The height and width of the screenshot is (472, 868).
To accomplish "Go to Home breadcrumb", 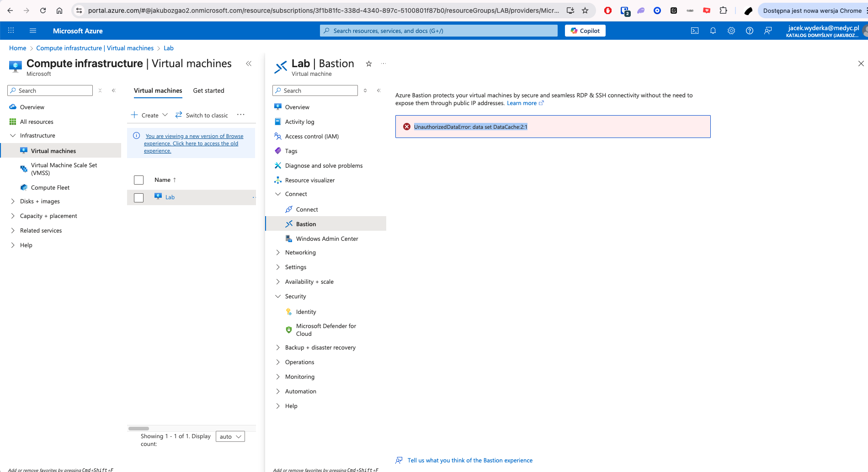I will click(18, 48).
